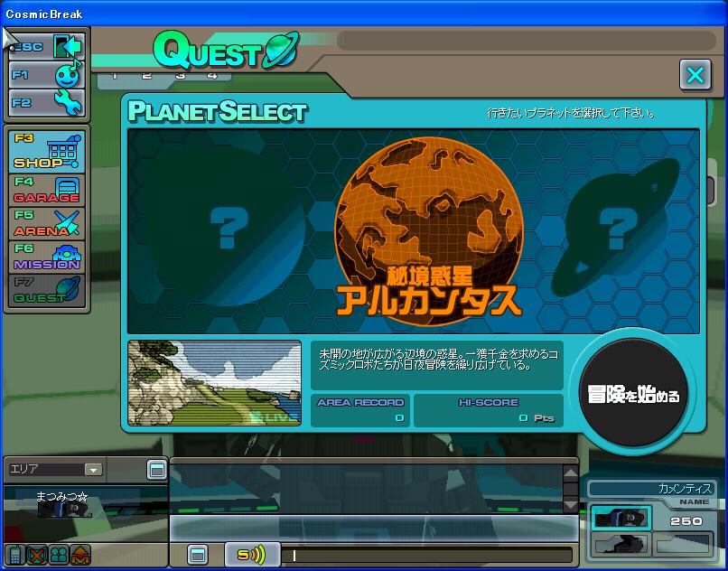Click the CosmicBreak window title bar

point(364,14)
